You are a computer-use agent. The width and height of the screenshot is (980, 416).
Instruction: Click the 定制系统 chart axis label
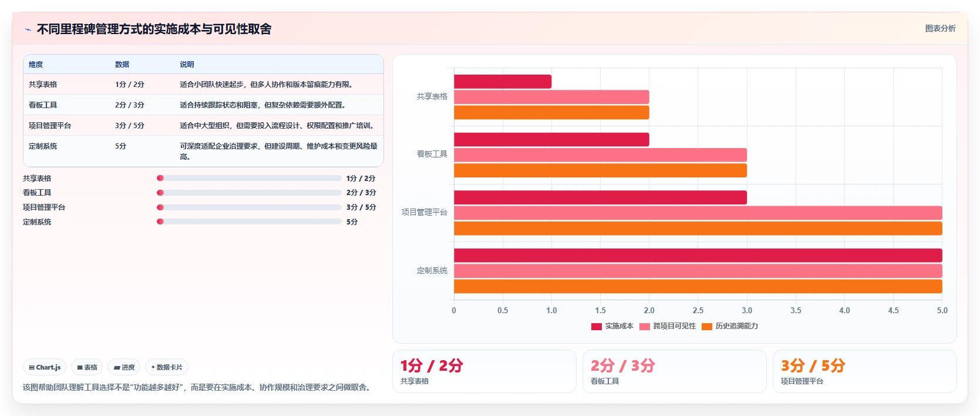[432, 270]
